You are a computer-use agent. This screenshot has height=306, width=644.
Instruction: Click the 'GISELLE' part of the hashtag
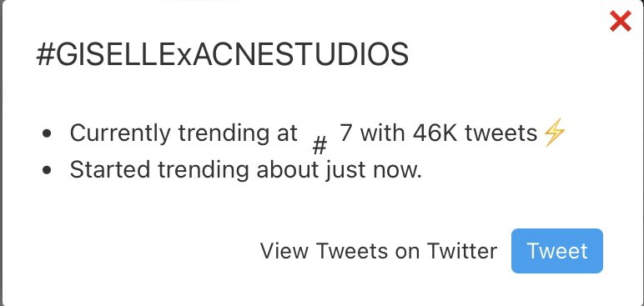coord(113,55)
